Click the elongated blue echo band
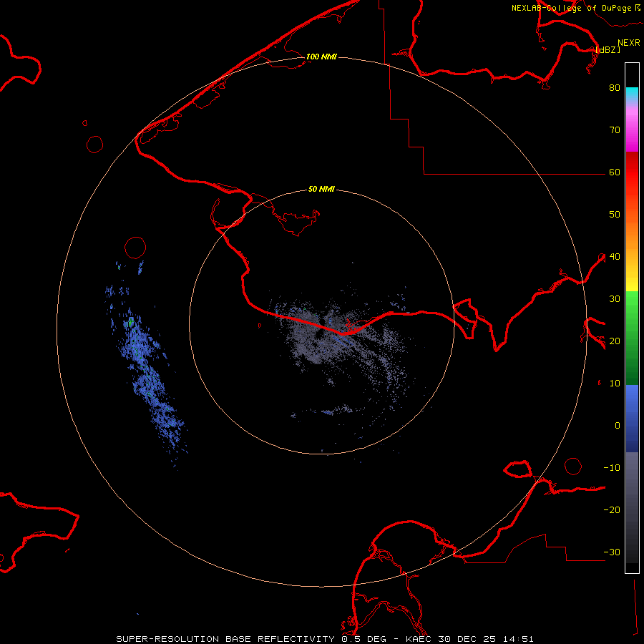 (x=146, y=370)
